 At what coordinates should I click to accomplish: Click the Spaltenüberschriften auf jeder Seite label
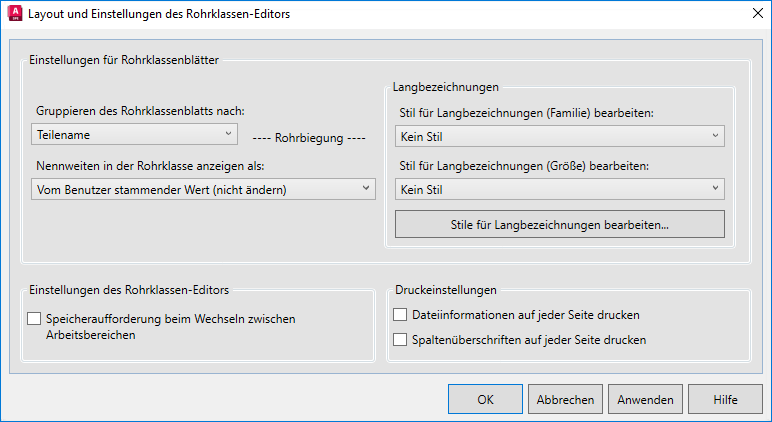(528, 340)
